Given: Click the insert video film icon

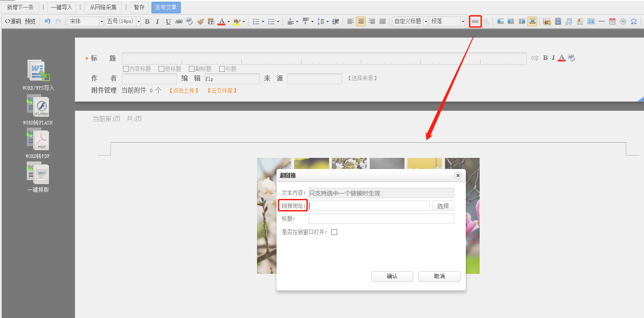Looking at the screenshot, I should tap(558, 21).
